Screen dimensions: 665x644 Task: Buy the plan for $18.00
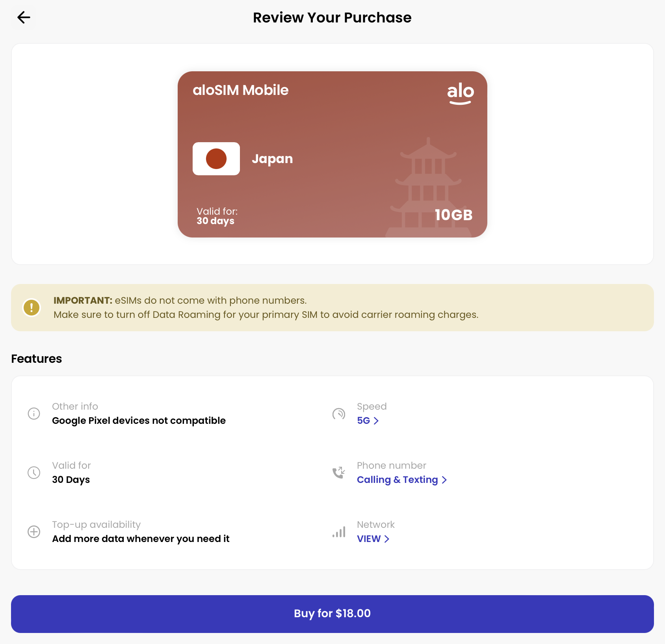332,614
